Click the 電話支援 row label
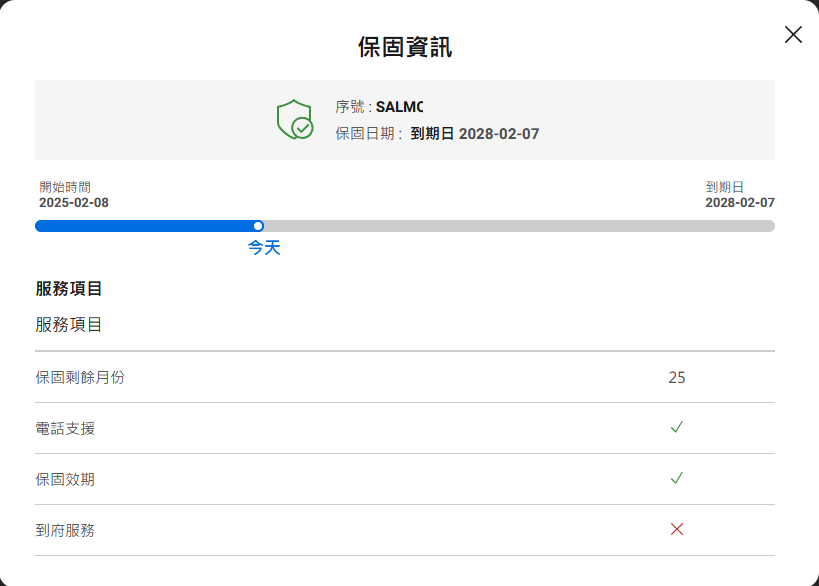Image resolution: width=819 pixels, height=586 pixels. pos(65,428)
